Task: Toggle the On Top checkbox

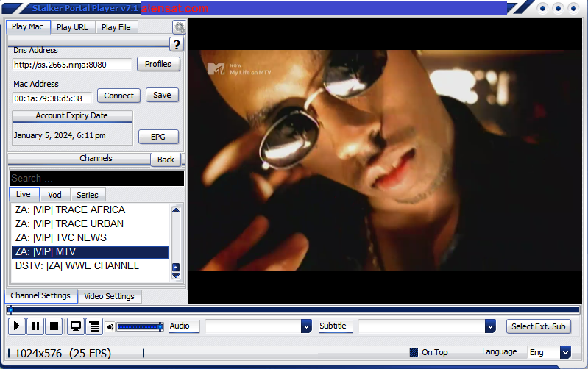Action: click(x=414, y=352)
